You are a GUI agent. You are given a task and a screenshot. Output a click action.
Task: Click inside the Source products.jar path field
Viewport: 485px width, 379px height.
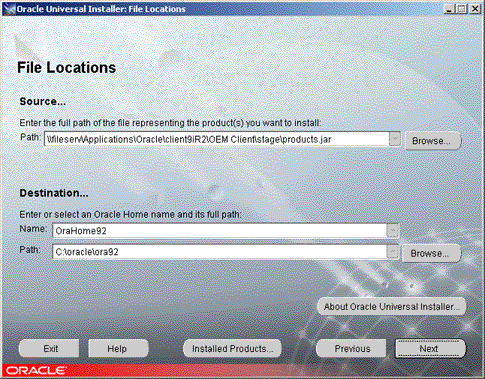(x=217, y=139)
